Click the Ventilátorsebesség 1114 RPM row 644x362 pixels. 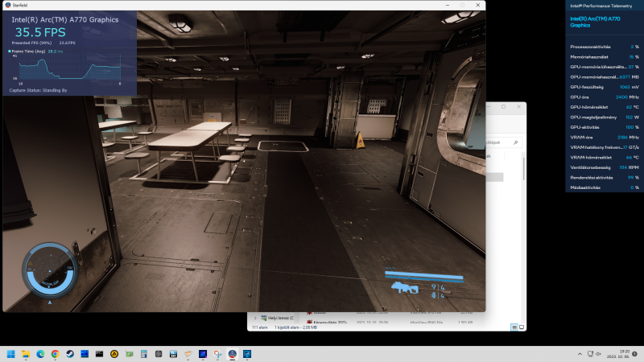tap(605, 167)
